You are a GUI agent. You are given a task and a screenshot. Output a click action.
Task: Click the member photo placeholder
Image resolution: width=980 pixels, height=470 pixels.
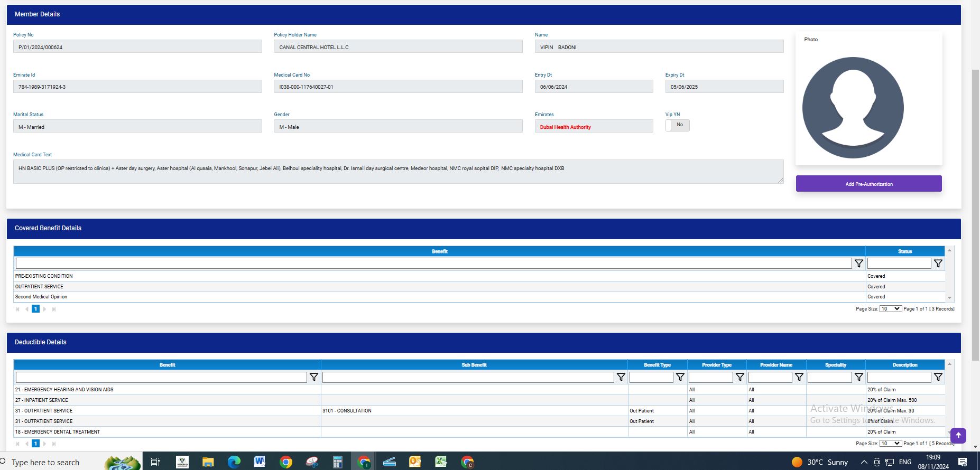coord(853,108)
